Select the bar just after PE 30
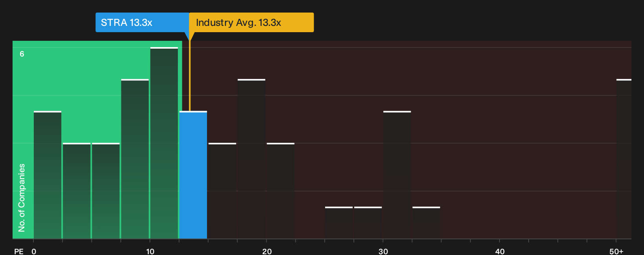This screenshot has width=644, height=255. [x=397, y=175]
